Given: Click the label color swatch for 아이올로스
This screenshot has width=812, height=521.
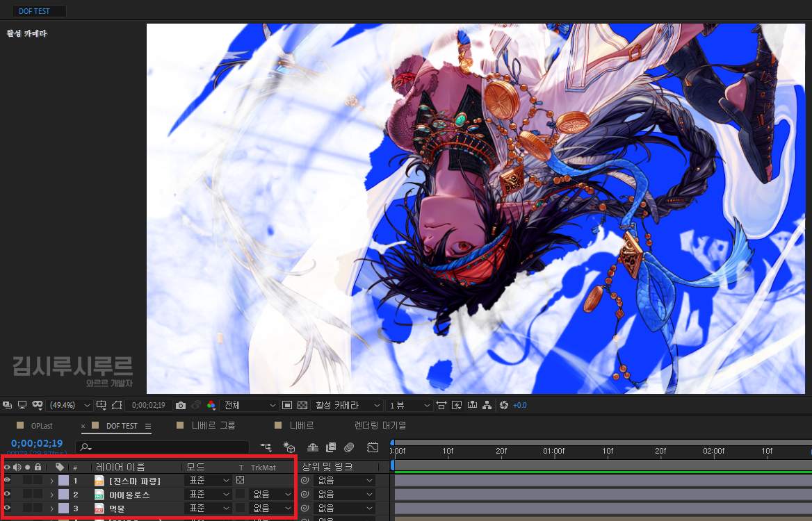Looking at the screenshot, I should [63, 495].
